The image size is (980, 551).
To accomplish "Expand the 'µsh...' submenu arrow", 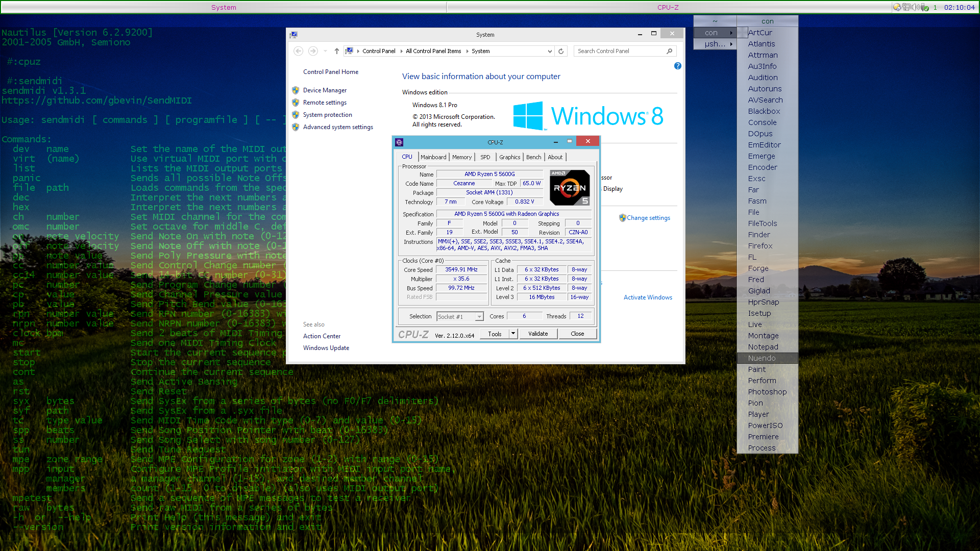I will (x=731, y=44).
